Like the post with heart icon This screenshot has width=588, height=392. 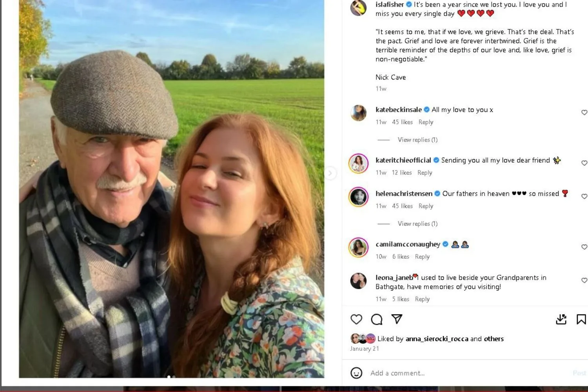click(x=356, y=319)
